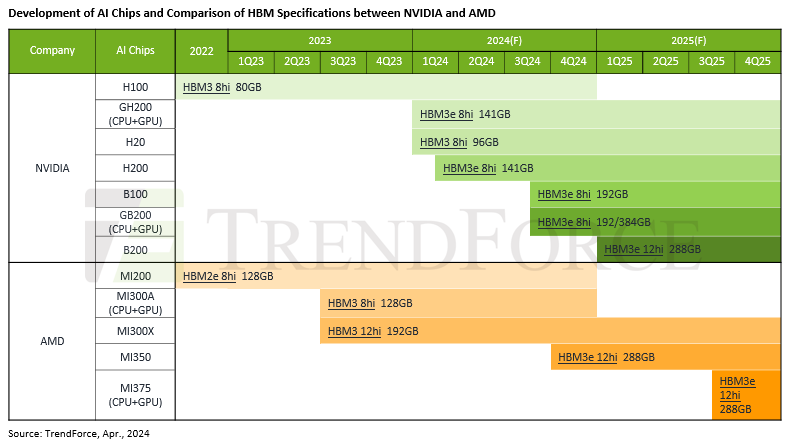
Task: Select the GH200 (CPU+GPU) chip label
Action: 135,114
